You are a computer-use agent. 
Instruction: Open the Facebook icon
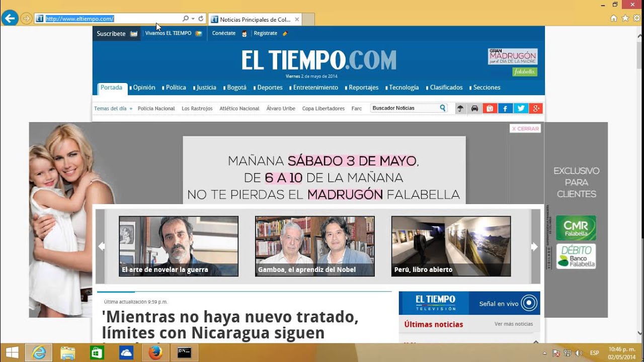tap(505, 109)
